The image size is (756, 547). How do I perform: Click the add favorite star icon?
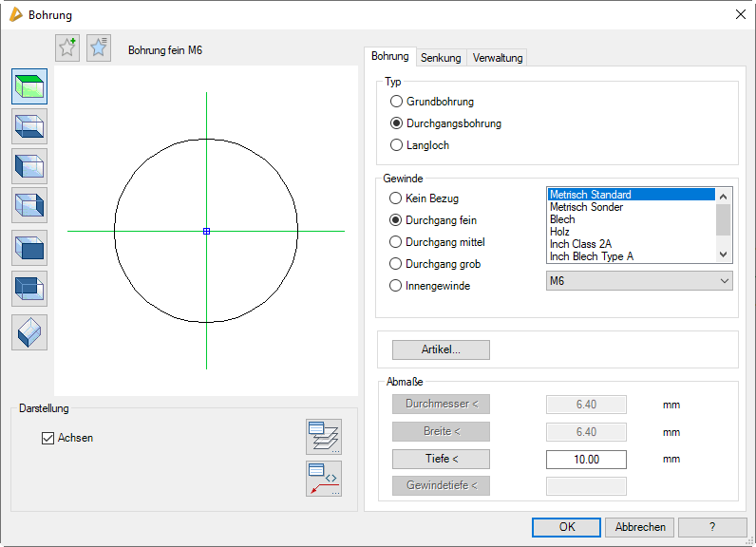[x=67, y=48]
